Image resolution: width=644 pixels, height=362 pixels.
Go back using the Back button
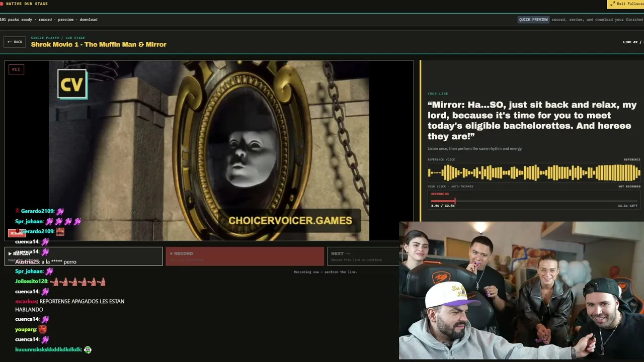(15, 42)
